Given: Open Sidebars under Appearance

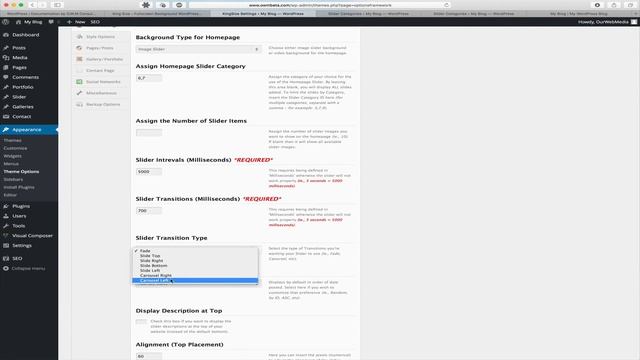Looking at the screenshot, I should point(13,179).
